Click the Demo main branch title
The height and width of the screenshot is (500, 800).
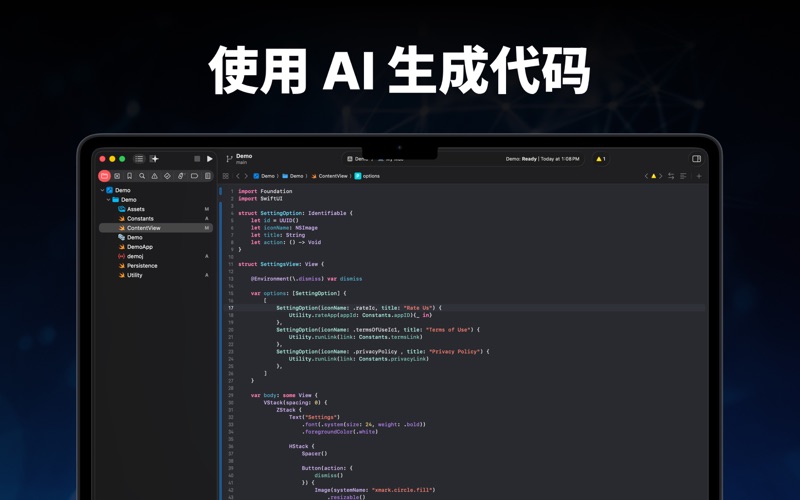[244, 159]
